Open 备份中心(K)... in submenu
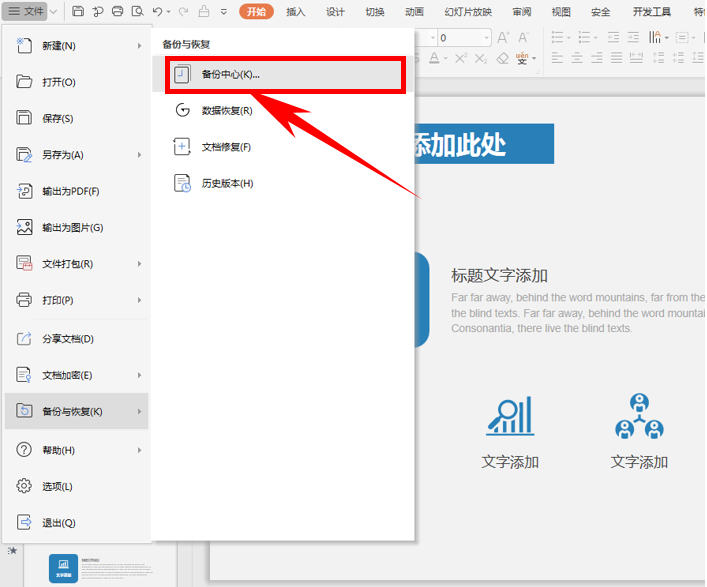The width and height of the screenshot is (707, 587). coord(285,74)
